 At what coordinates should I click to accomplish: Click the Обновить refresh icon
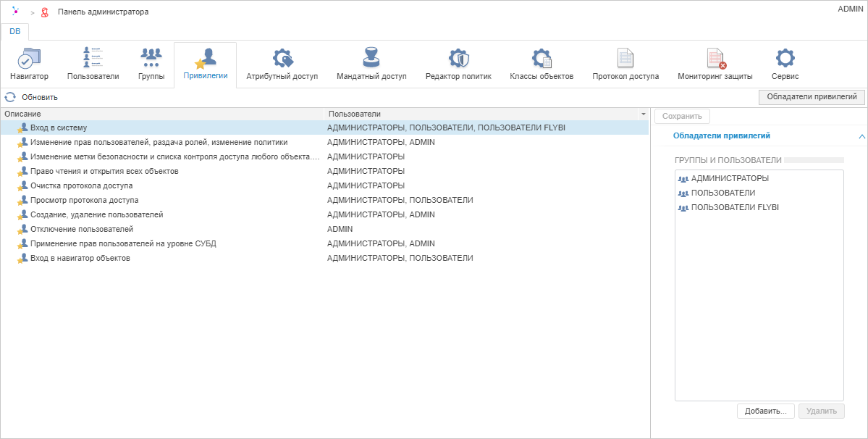10,97
